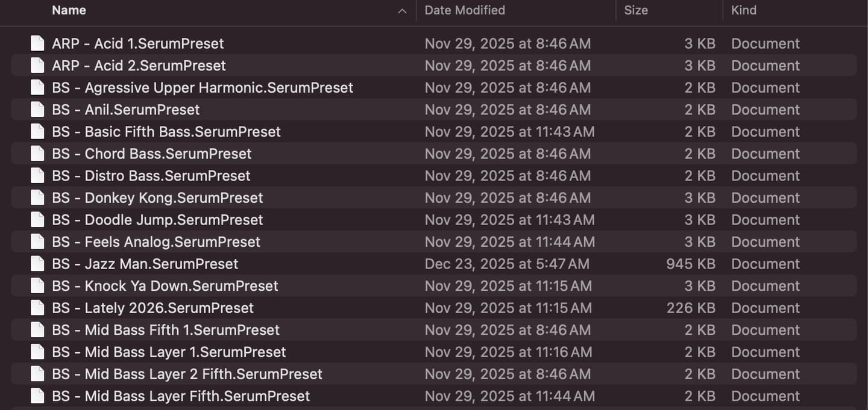Viewport: 868px width, 410px height.
Task: Select ARP - Acid 2.SerumPreset file name
Action: point(139,66)
